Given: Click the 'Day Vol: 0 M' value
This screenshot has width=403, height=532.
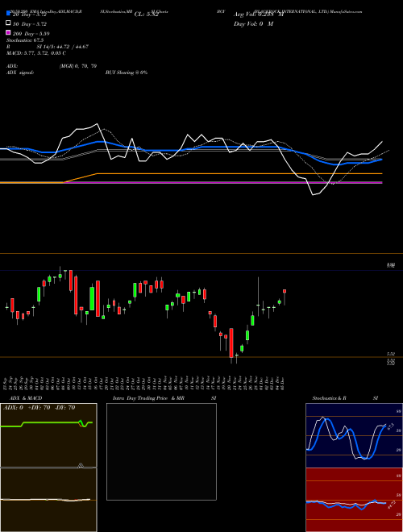Looking at the screenshot, I should pyautogui.click(x=253, y=23).
